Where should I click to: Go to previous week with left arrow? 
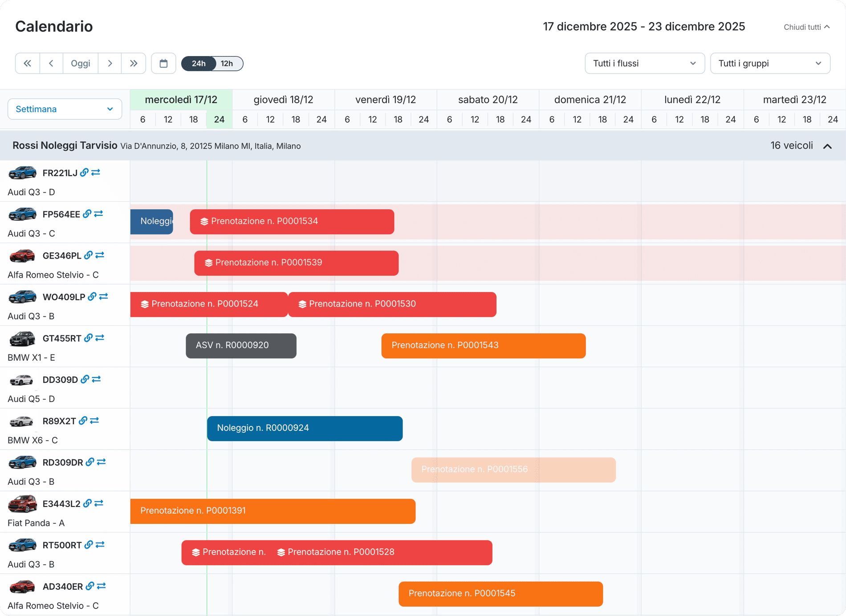pos(51,63)
